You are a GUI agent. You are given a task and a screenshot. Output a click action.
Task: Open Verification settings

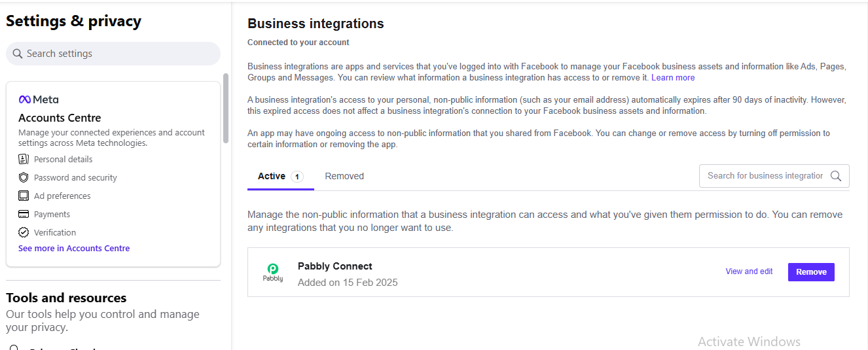point(55,232)
